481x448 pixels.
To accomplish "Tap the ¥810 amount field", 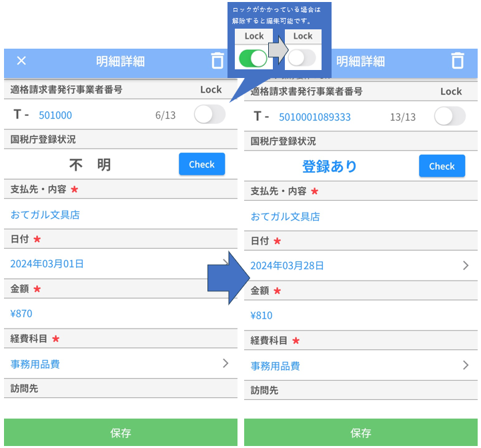I will coord(262,315).
